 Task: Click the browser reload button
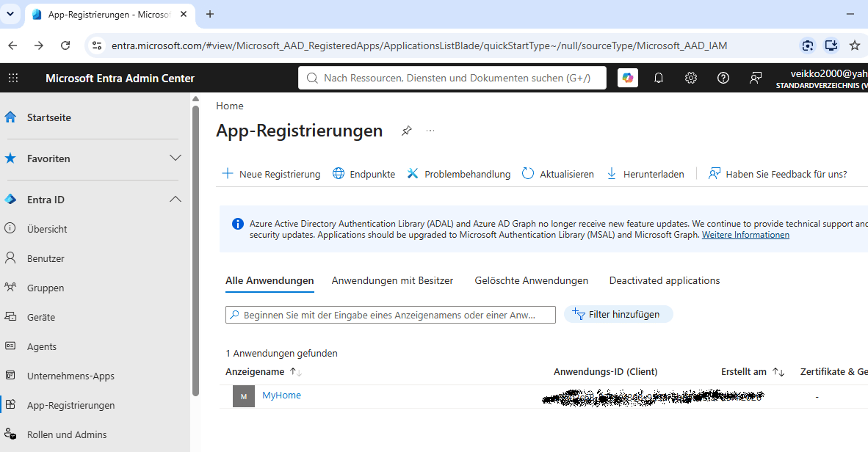click(x=65, y=45)
